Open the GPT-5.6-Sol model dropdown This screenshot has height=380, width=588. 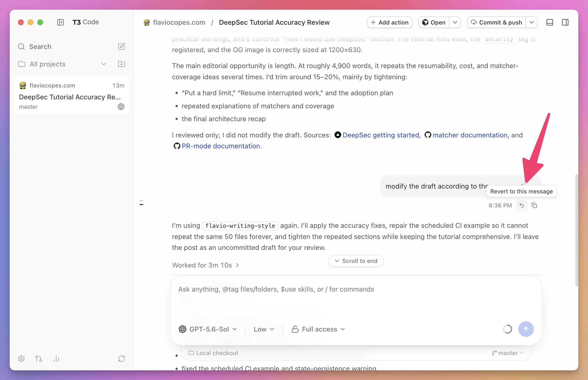[208, 329]
